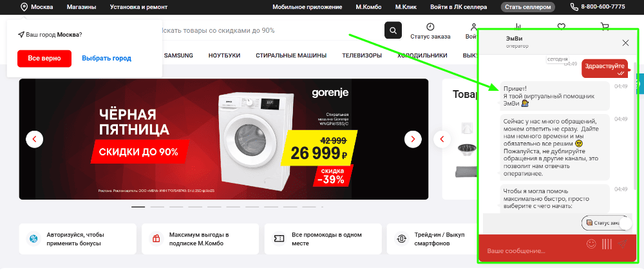Close the ЭмВи chat window
This screenshot has height=275, width=644.
[x=625, y=43]
